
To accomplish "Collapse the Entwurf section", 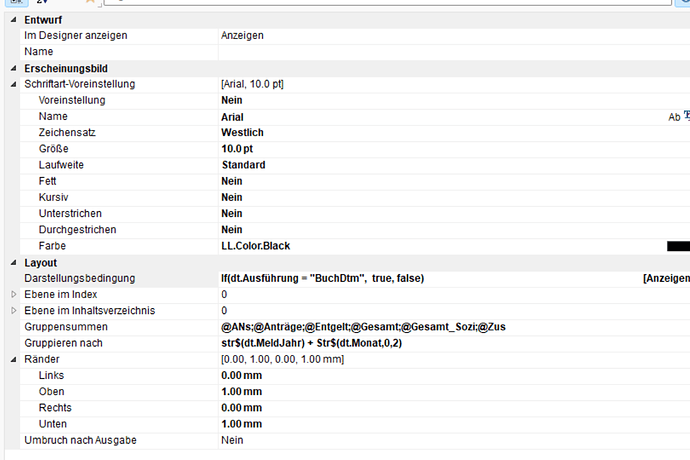I will tap(13, 20).
